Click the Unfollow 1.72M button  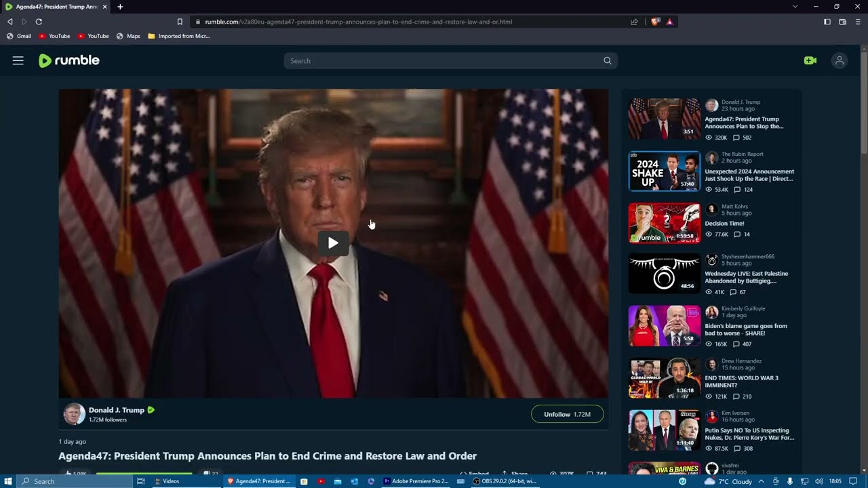tap(567, 414)
